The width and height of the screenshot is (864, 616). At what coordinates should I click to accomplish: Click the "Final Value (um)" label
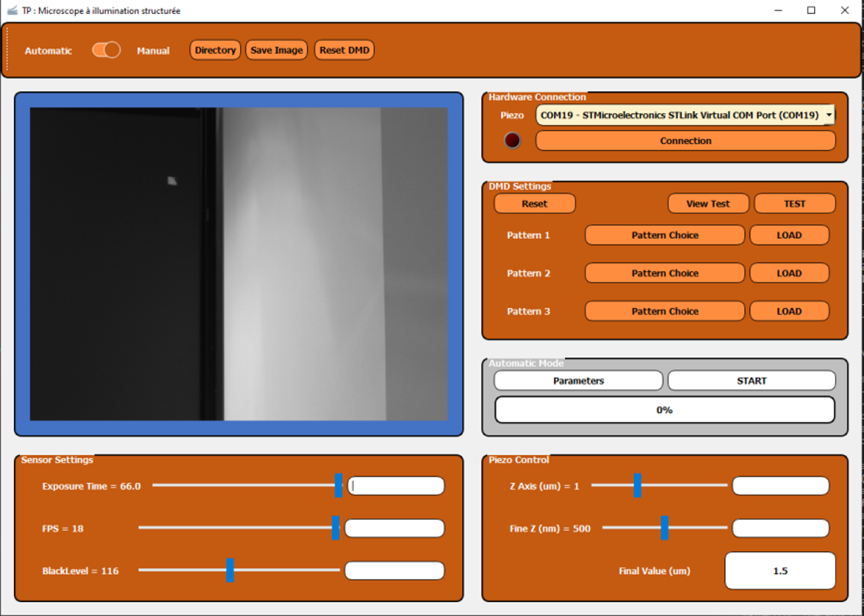655,571
